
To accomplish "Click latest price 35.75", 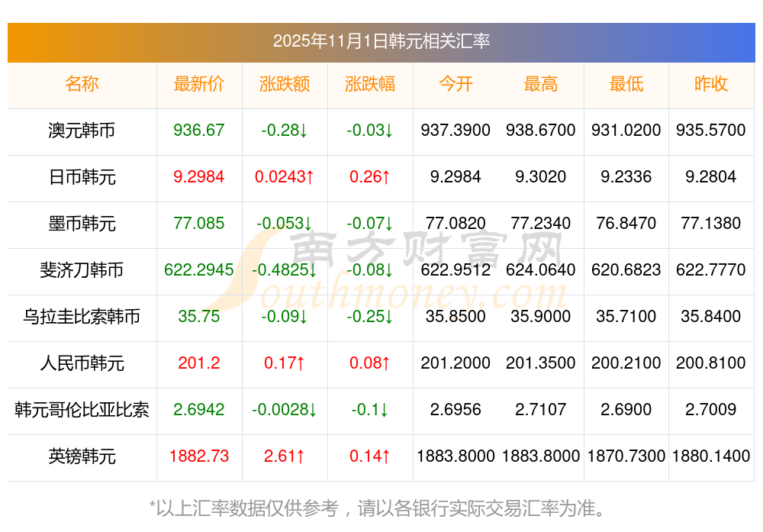I will point(199,317).
